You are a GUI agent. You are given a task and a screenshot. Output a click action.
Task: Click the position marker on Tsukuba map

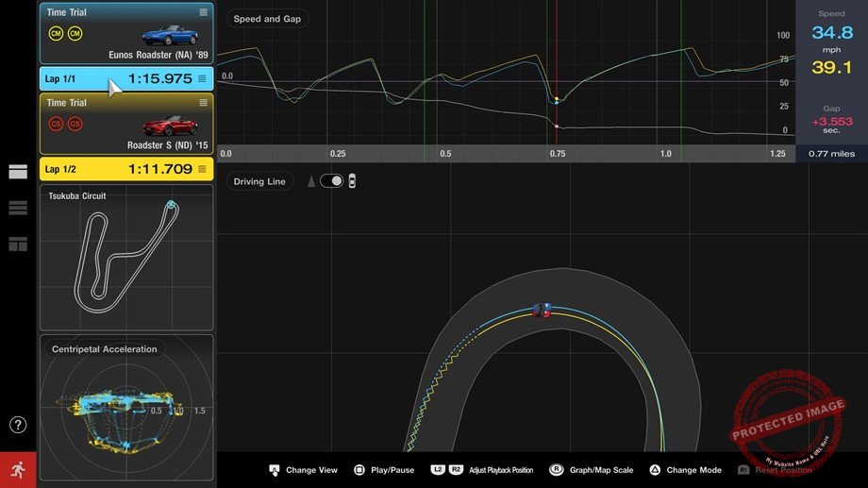tap(171, 205)
